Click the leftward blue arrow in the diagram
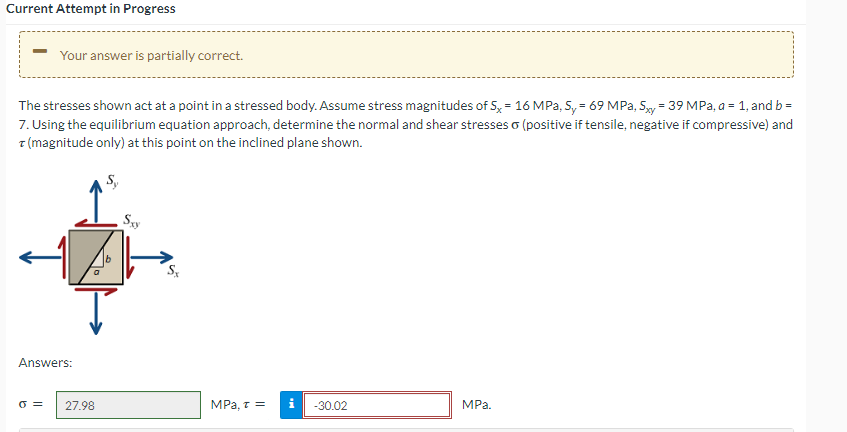This screenshot has height=432, width=847. click(x=41, y=257)
